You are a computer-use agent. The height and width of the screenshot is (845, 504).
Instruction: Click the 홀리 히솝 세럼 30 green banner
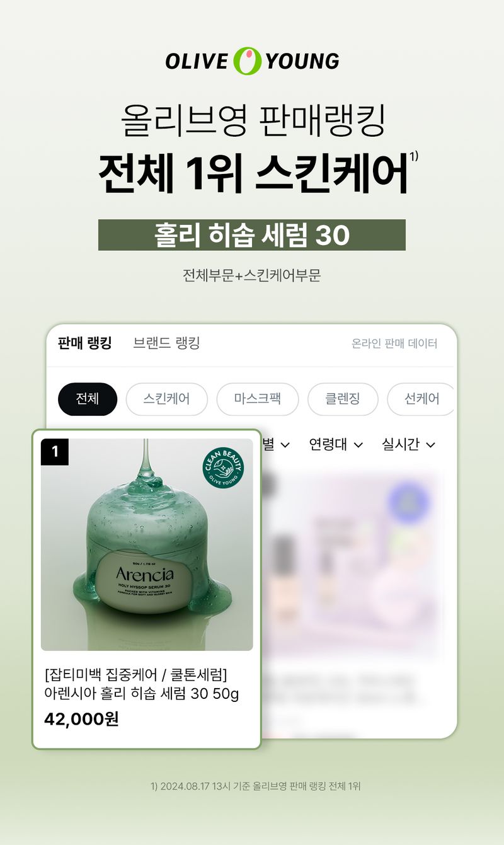tap(252, 235)
